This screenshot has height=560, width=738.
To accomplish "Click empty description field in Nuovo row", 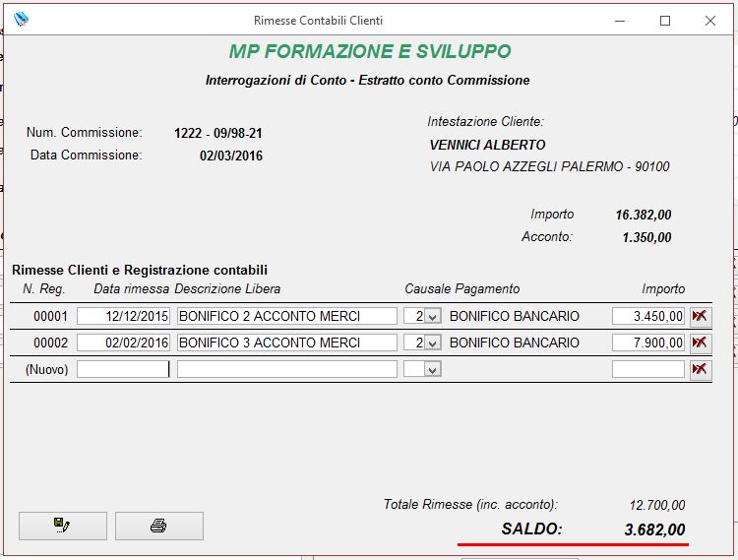I will (x=287, y=369).
